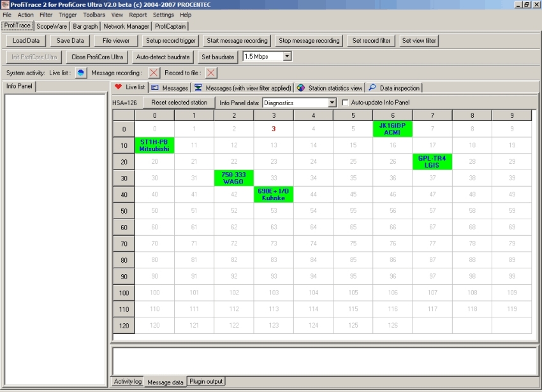Select the green 750-333 WAGO station cell
542x392 pixels.
pos(234,178)
